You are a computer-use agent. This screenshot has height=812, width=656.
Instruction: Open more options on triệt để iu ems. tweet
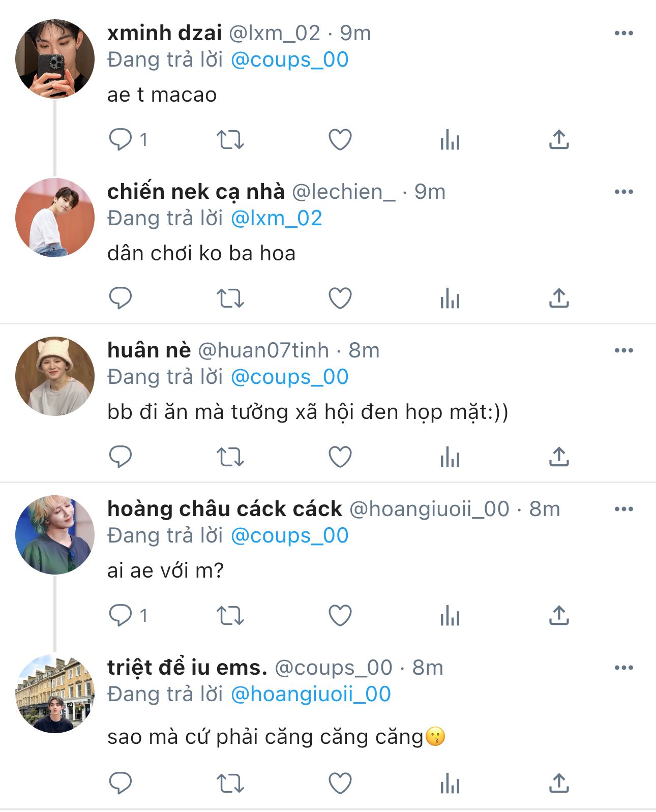(623, 668)
